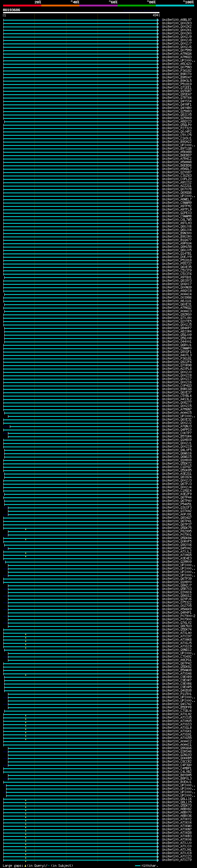Select the purple ~60% identity legend segment
The image size is (197, 868).
[x=99, y=6]
